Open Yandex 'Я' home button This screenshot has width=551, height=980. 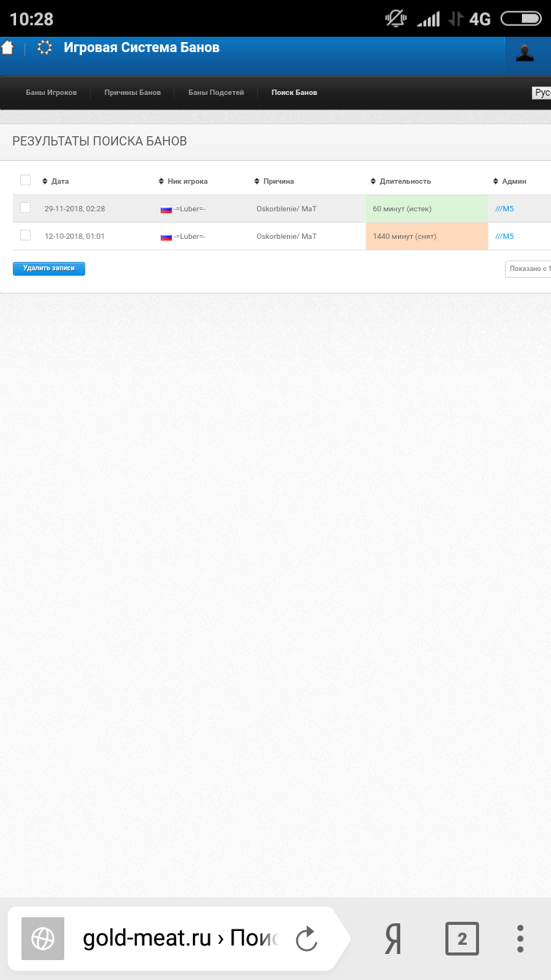393,938
